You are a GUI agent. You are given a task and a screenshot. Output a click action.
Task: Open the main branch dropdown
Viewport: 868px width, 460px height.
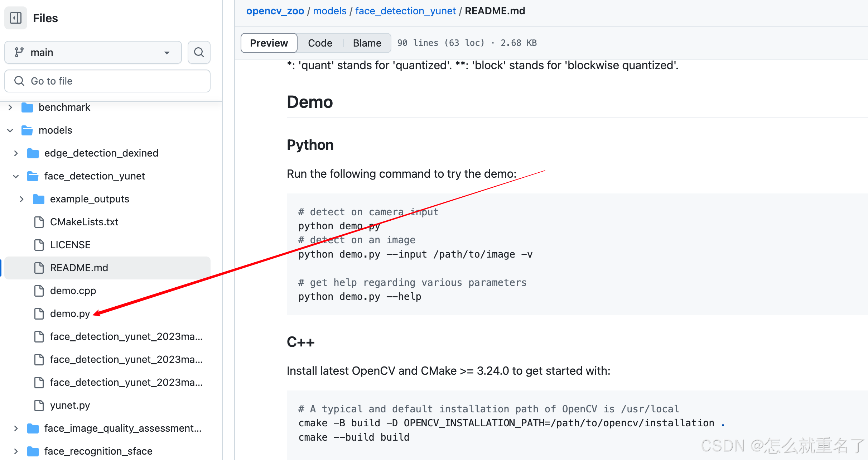click(93, 52)
